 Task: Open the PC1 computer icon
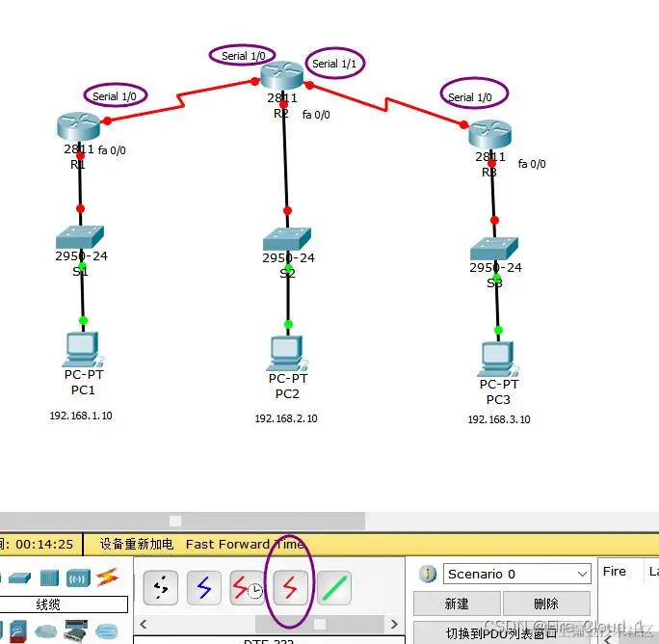point(83,349)
